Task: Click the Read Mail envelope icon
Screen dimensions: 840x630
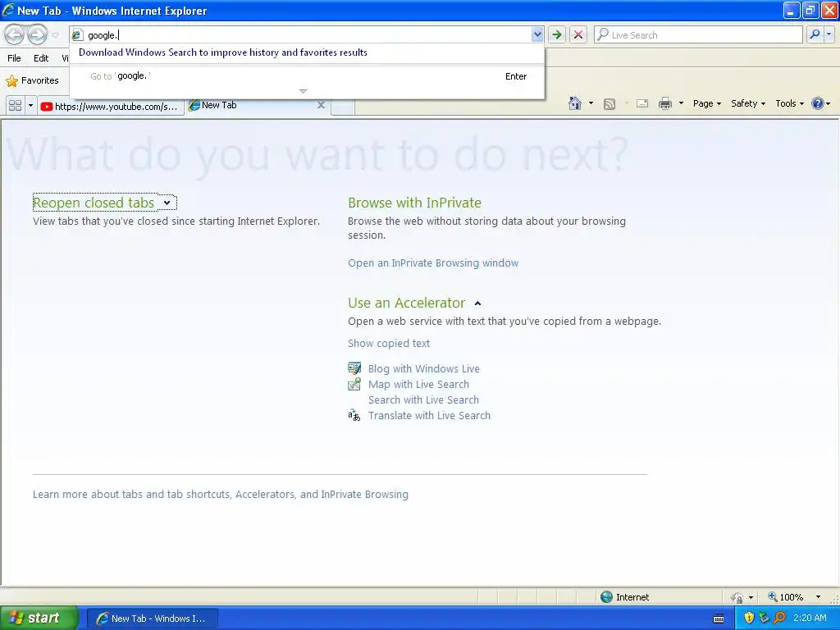Action: click(x=642, y=103)
